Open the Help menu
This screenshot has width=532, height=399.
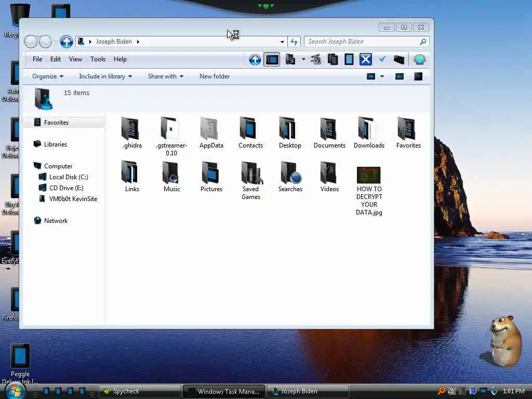click(x=120, y=59)
